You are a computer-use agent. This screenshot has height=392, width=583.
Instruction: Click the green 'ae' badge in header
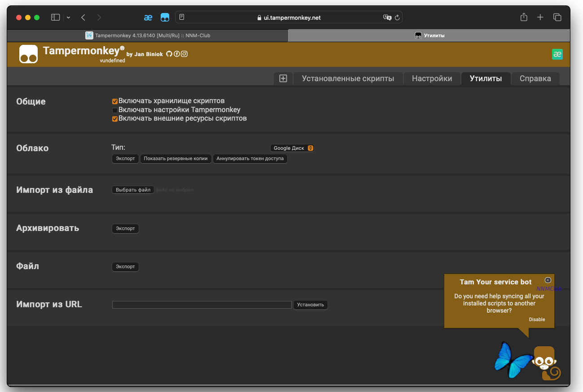tap(557, 54)
